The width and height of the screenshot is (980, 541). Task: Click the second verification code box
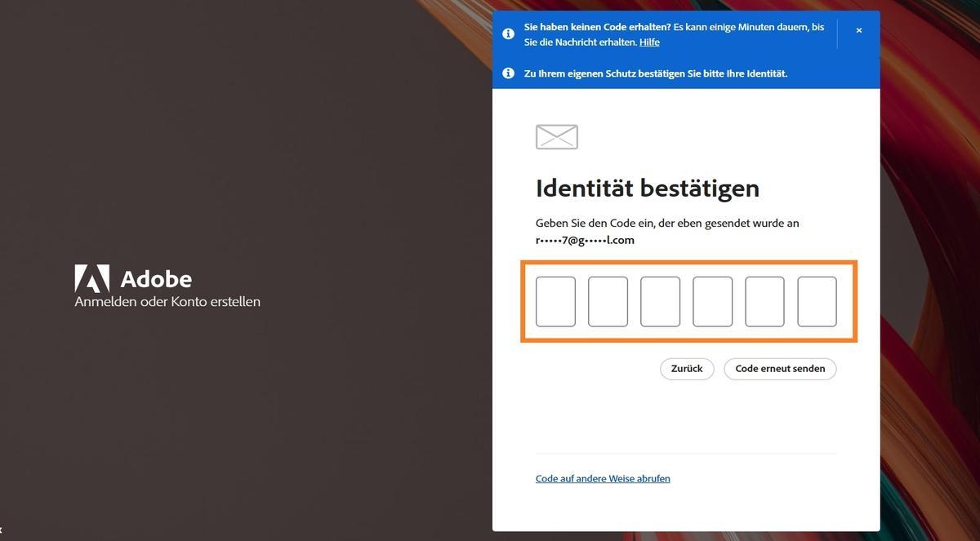[608, 301]
